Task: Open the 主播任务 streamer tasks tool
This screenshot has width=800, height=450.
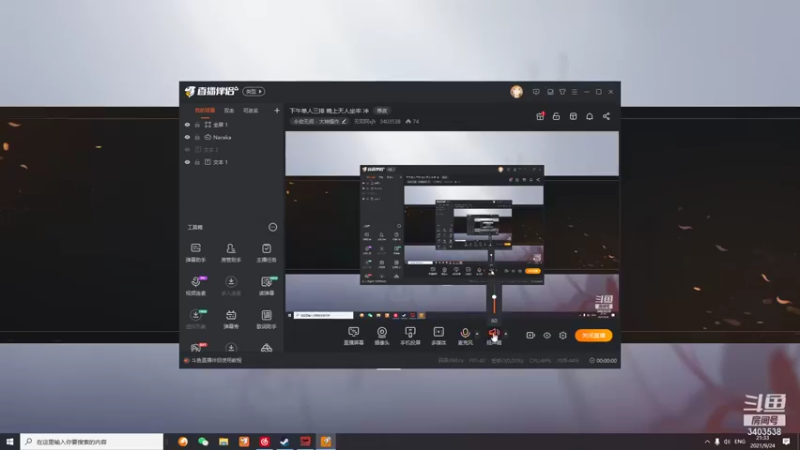Action: [x=266, y=253]
